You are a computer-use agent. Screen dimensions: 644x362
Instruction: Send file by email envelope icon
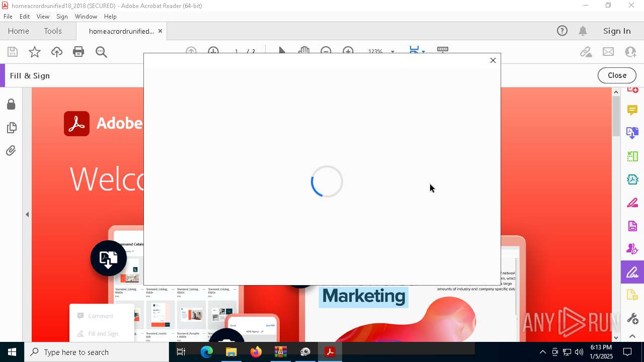pos(608,52)
